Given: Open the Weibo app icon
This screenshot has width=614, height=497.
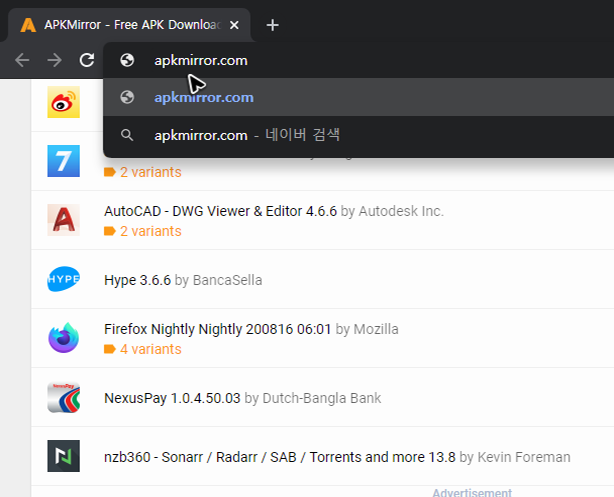Looking at the screenshot, I should click(63, 102).
